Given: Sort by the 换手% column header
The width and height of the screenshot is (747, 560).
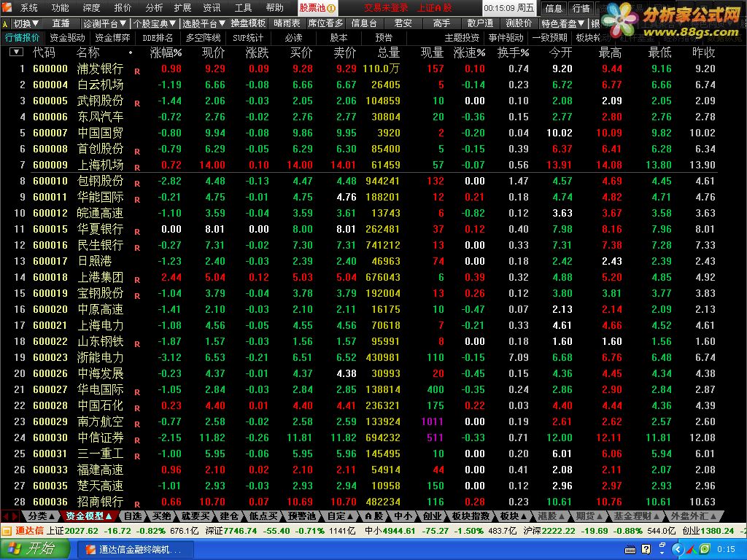Looking at the screenshot, I should click(x=513, y=52).
